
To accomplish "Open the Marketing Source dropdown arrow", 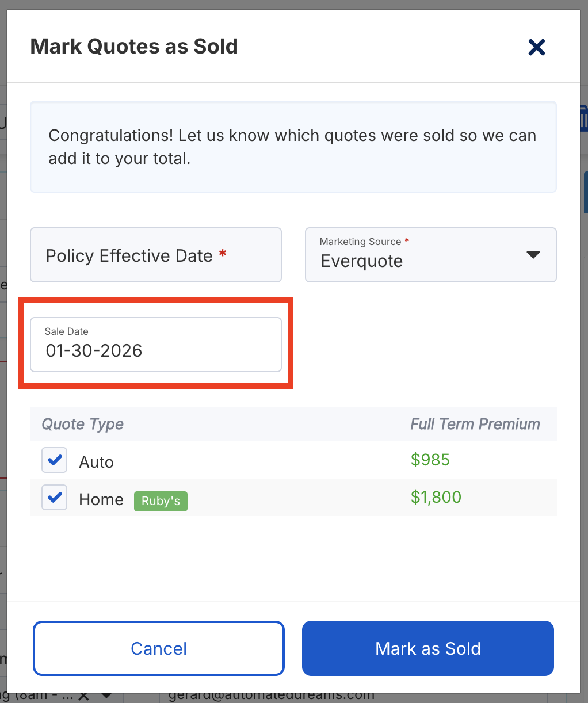I will 533,255.
